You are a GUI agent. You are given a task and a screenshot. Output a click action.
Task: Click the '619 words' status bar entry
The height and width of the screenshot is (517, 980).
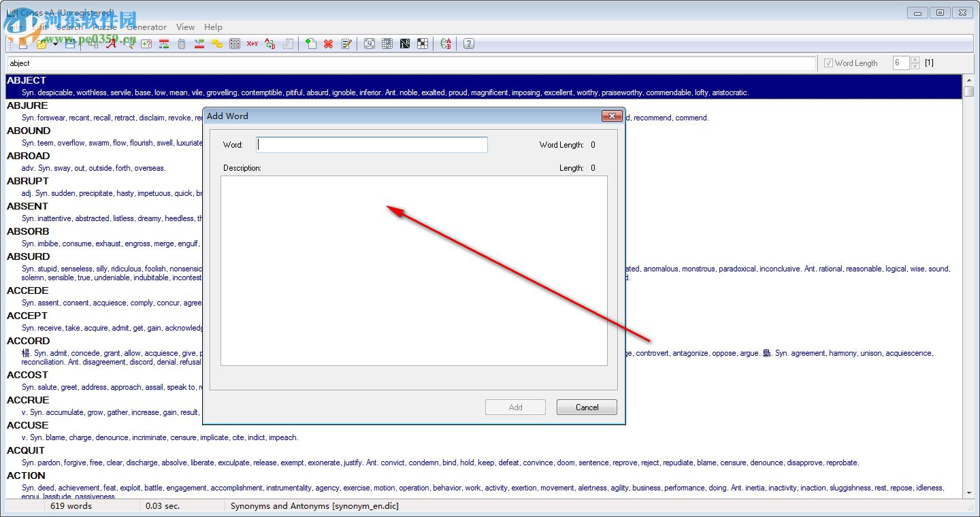point(71,506)
